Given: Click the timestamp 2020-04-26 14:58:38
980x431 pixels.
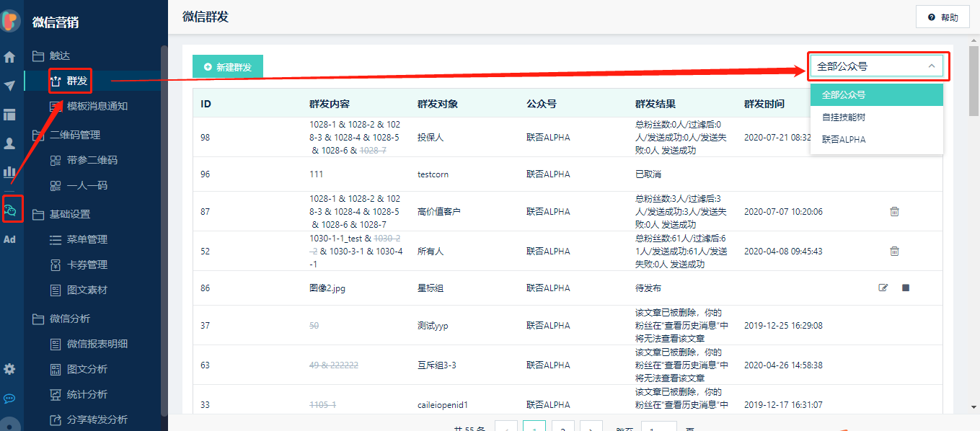Looking at the screenshot, I should point(783,365).
